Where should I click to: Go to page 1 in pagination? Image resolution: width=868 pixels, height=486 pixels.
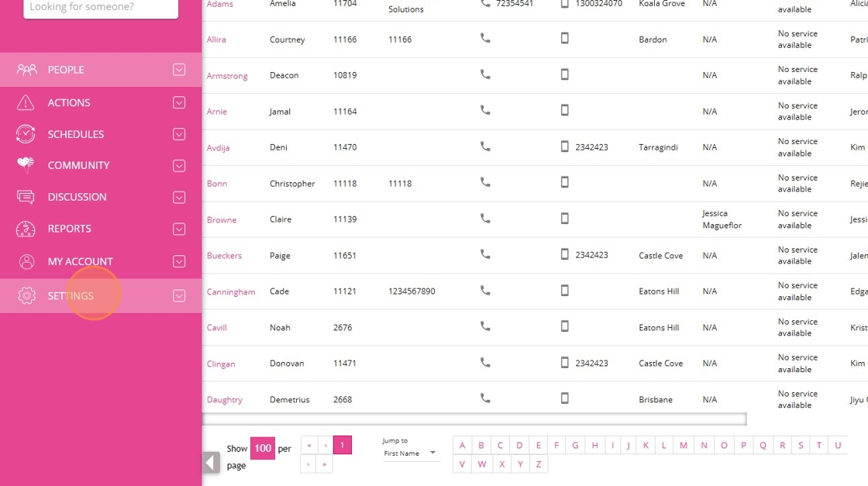click(x=342, y=445)
